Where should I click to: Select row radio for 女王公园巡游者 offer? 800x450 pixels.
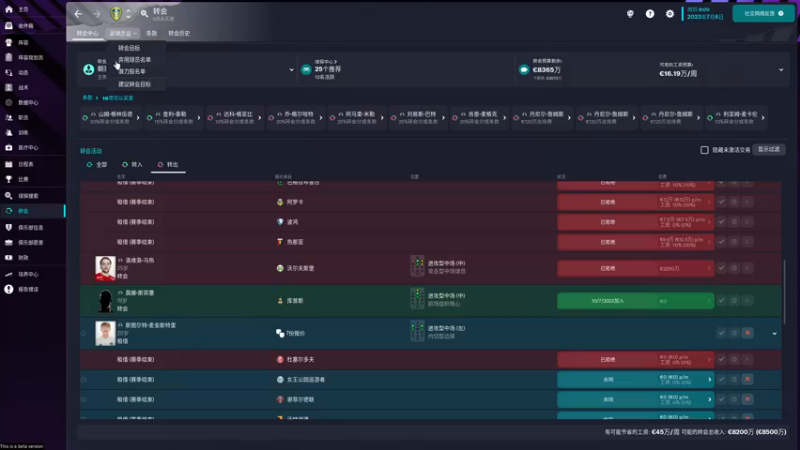(x=84, y=380)
